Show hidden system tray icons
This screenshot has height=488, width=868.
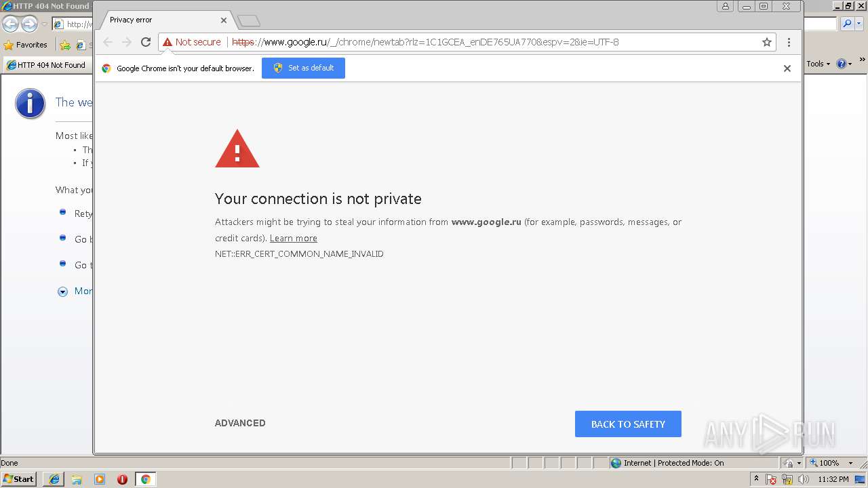(x=756, y=479)
